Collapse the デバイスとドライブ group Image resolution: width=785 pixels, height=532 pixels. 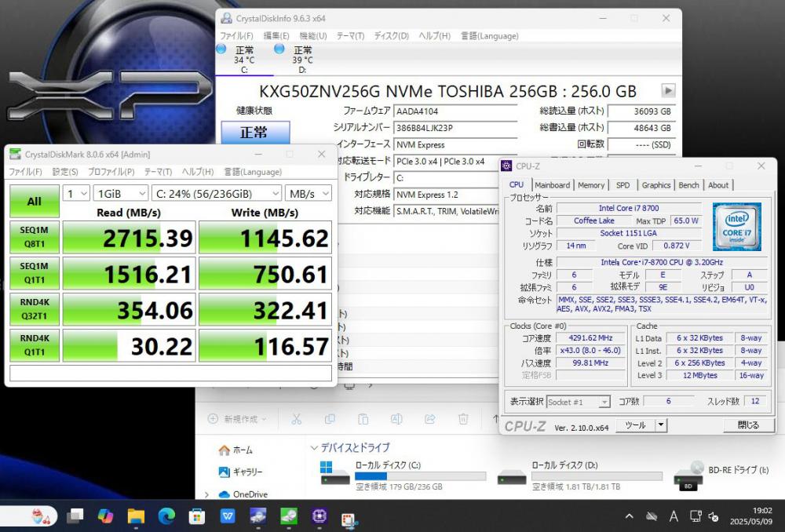coord(315,447)
